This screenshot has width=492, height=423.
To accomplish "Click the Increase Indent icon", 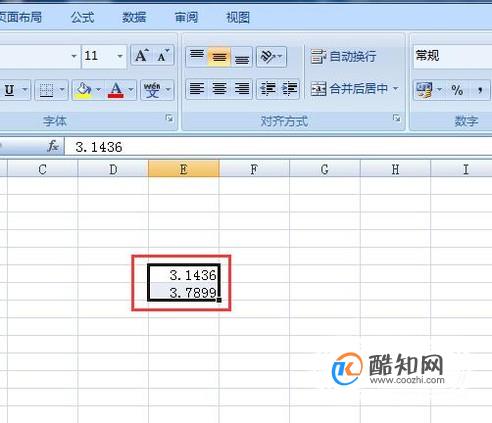I will click(289, 89).
